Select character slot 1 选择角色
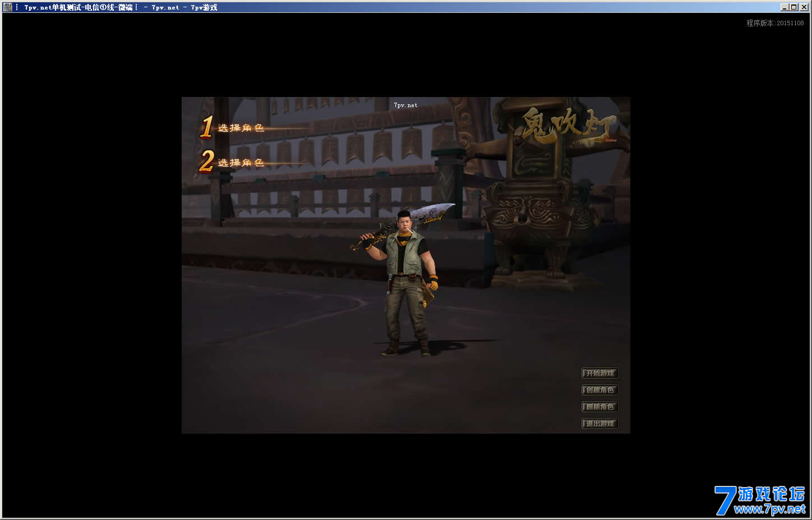Viewport: 812px width, 520px height. [x=232, y=128]
